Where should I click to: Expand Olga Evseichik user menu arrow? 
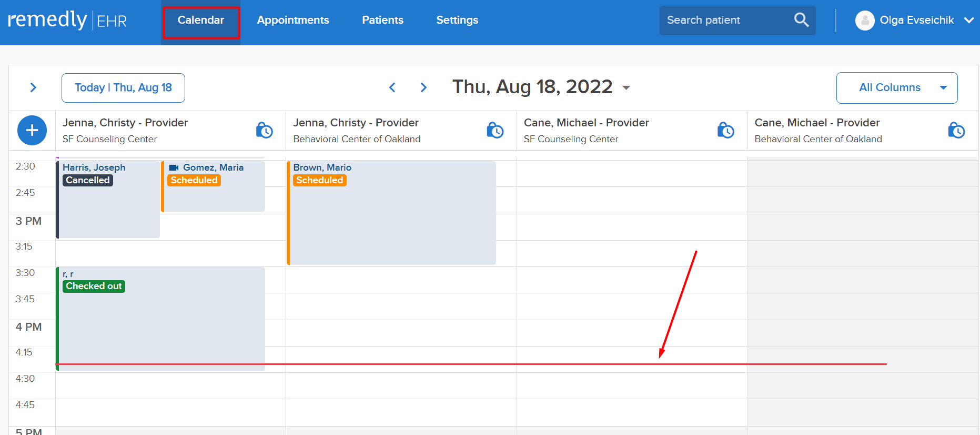(968, 21)
